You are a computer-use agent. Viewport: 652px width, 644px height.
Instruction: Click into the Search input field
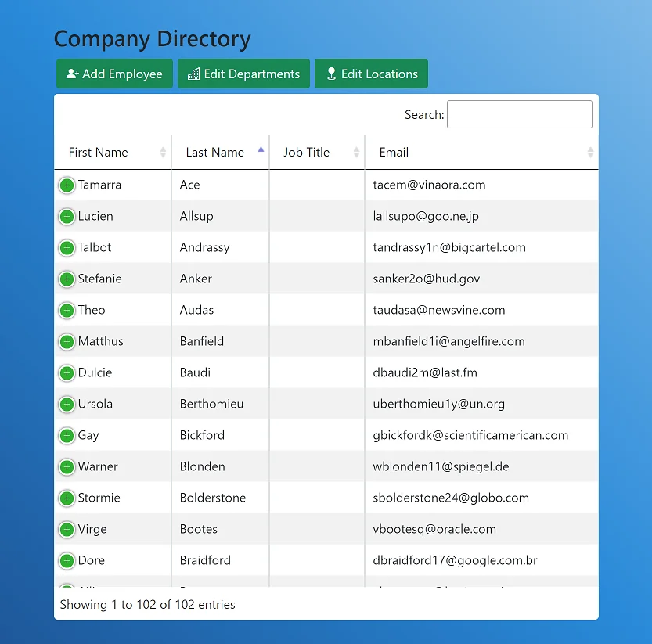tap(519, 114)
